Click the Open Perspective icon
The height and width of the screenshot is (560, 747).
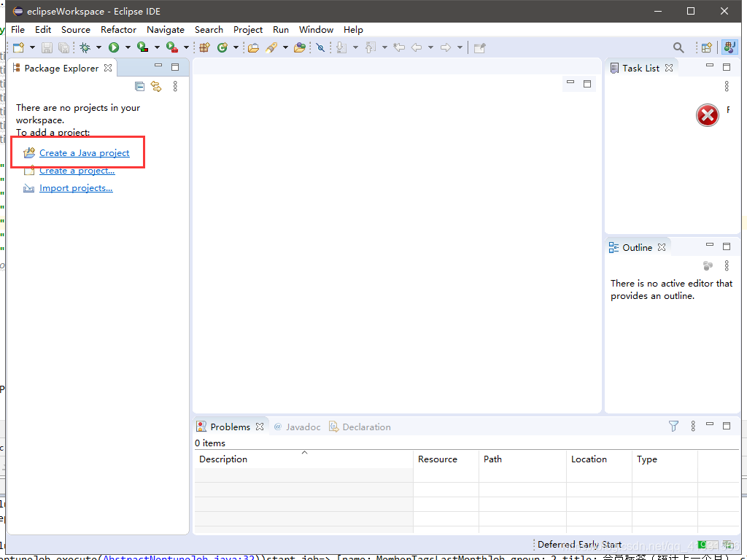[706, 47]
